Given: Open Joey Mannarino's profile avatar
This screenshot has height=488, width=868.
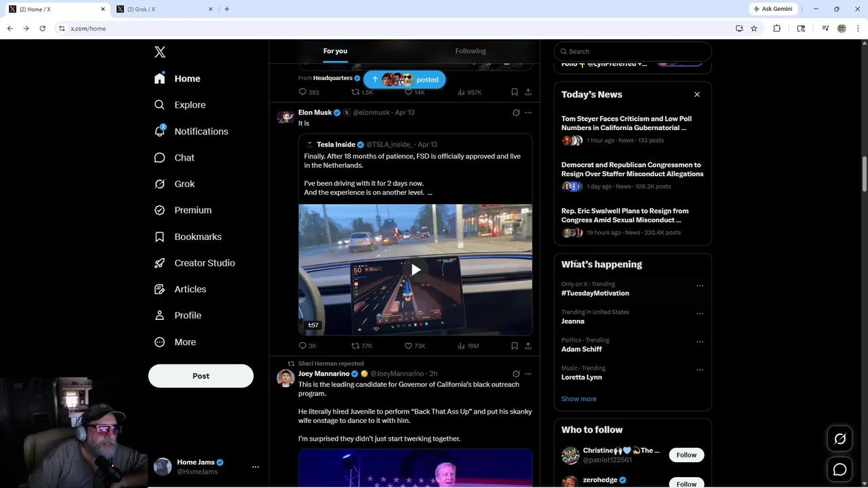Looking at the screenshot, I should tap(285, 378).
